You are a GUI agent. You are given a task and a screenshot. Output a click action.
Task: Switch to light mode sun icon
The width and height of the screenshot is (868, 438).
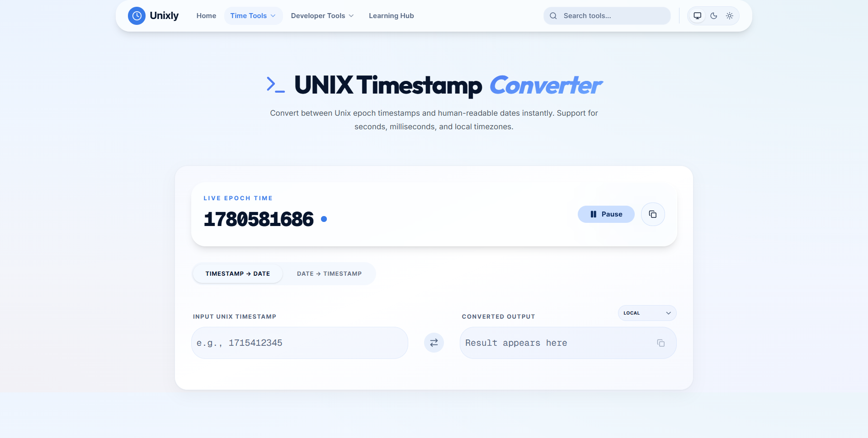click(x=730, y=16)
